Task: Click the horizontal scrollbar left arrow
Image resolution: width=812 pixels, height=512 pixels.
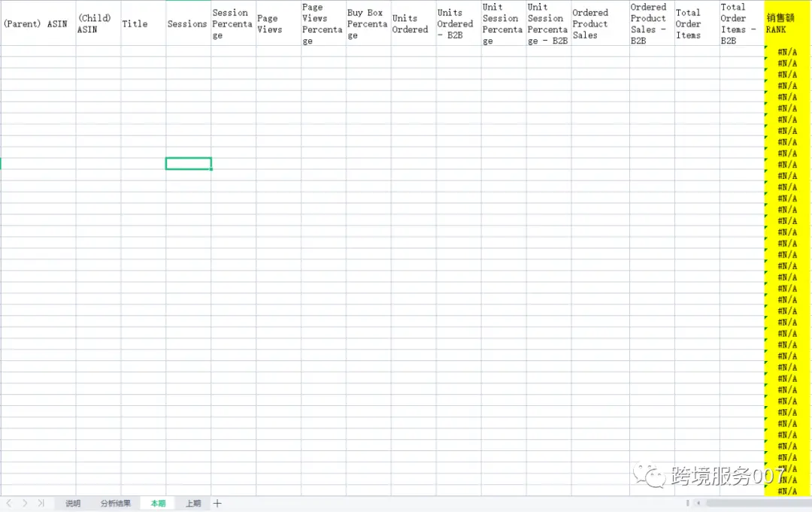Action: [698, 503]
